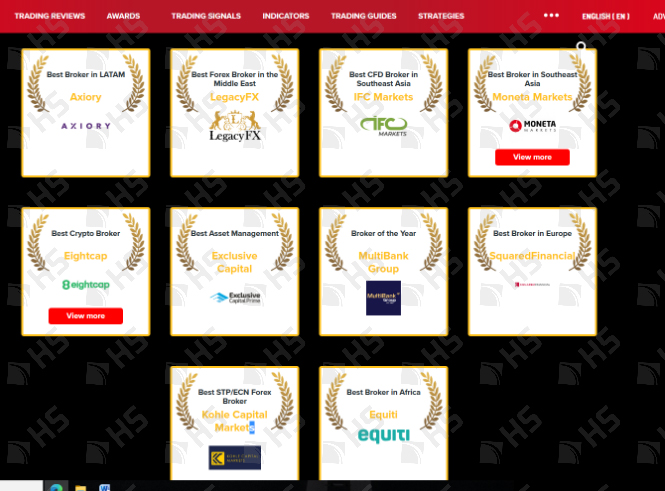Screen dimensions: 665x491
Task: Click Best Forex Broker in the Middle East
Action: pos(235,79)
